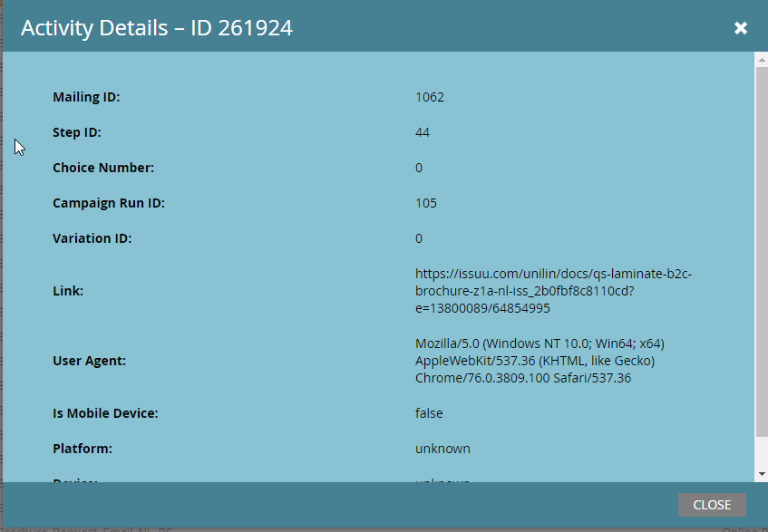Click the Link field label
This screenshot has width=768, height=532.
pyautogui.click(x=68, y=291)
